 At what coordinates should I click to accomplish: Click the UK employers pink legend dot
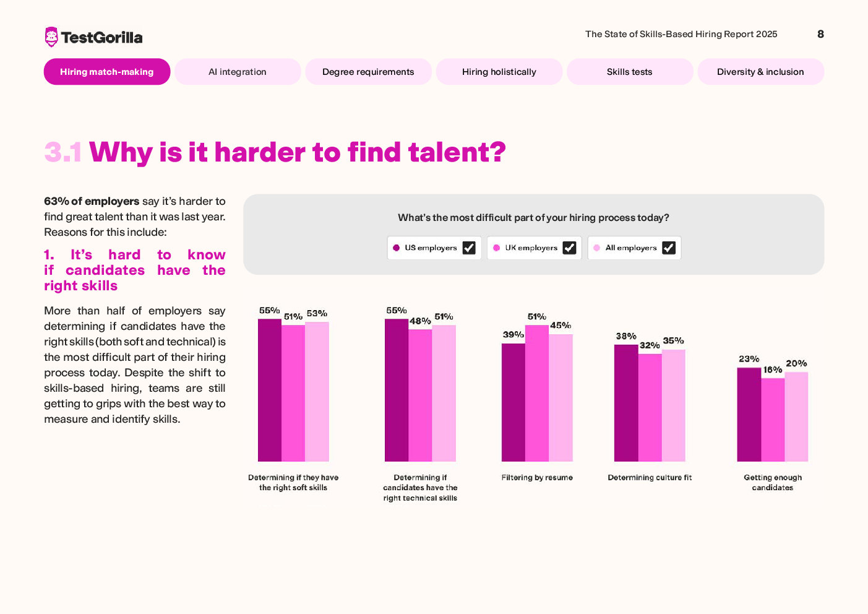(496, 248)
